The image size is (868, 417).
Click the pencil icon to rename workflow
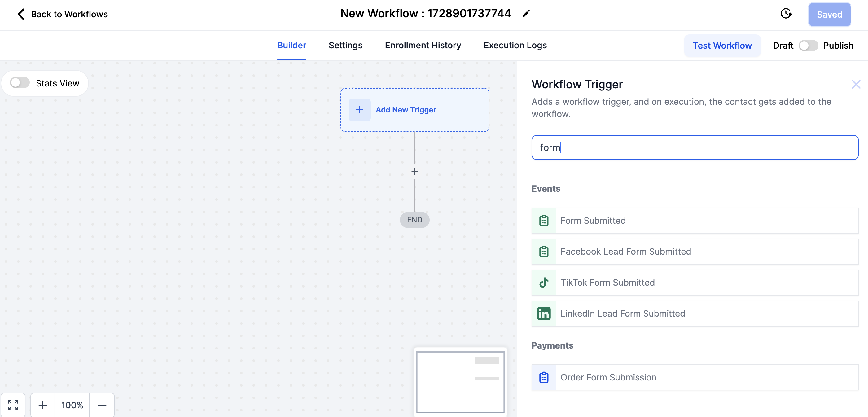click(526, 14)
